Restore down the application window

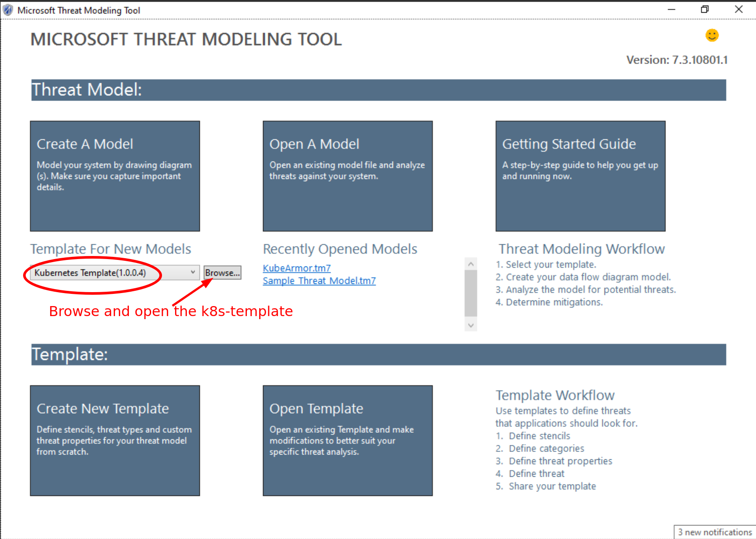point(705,10)
